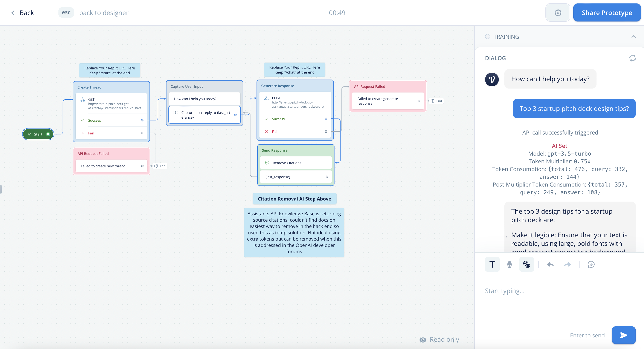Click the Back arrow button
Image resolution: width=644 pixels, height=349 pixels.
(x=23, y=13)
